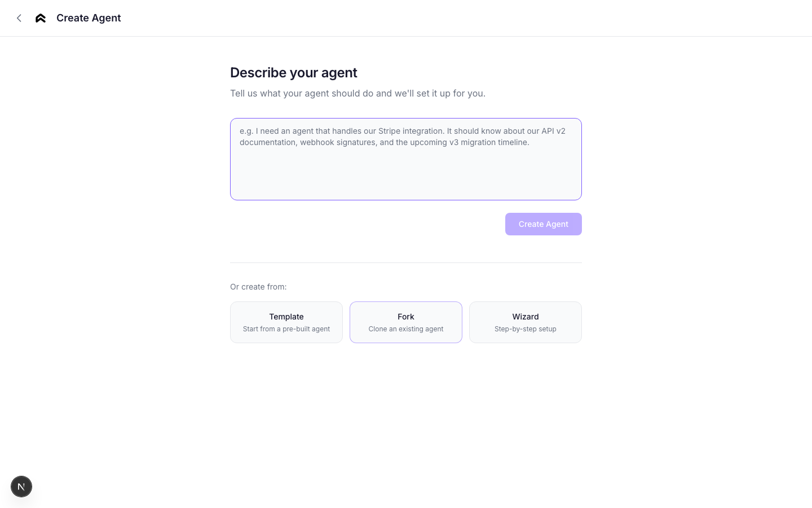The width and height of the screenshot is (812, 508).
Task: Select the Fork option to clone an agent
Action: [406, 322]
